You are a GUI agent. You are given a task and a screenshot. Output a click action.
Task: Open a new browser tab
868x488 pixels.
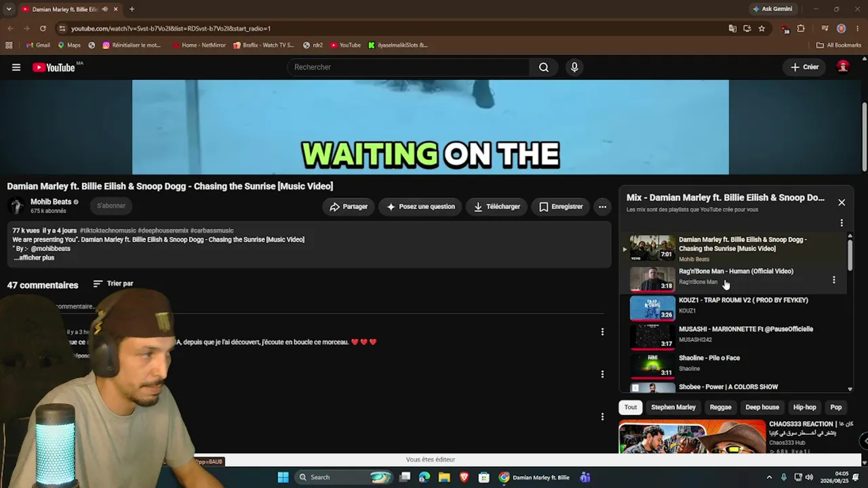pos(132,9)
